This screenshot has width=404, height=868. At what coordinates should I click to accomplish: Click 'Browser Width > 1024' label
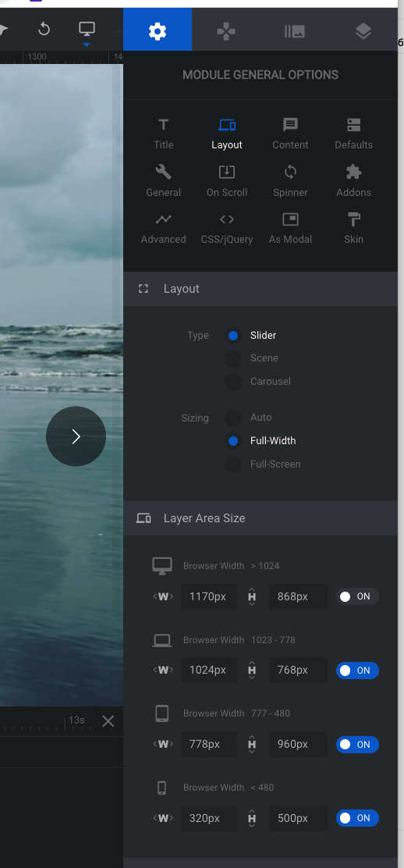click(x=232, y=566)
